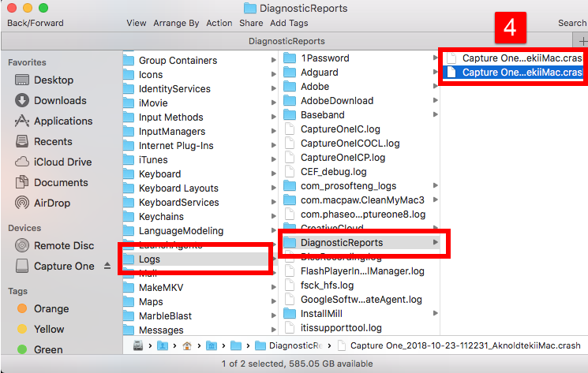Screen dimensions: 588x373
Task: Click the Remote Disc device
Action: [x=21, y=245]
